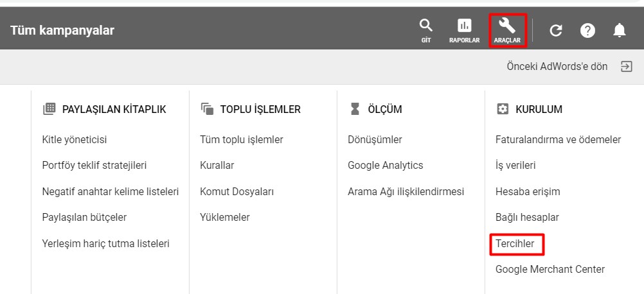The height and width of the screenshot is (294, 644).
Task: Open the Raporlar reports icon
Action: (464, 29)
